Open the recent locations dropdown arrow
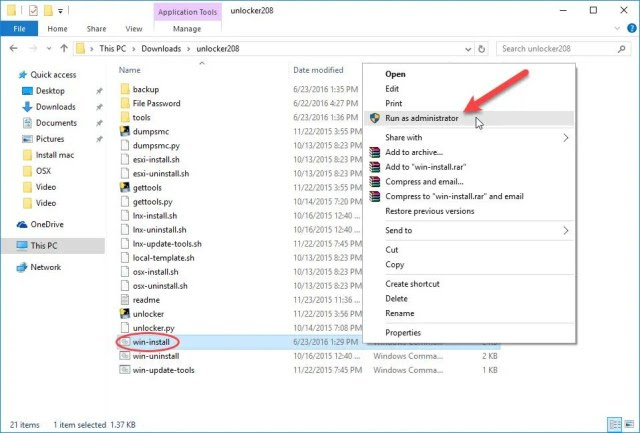Screen dimensions: 640x433 49,49
